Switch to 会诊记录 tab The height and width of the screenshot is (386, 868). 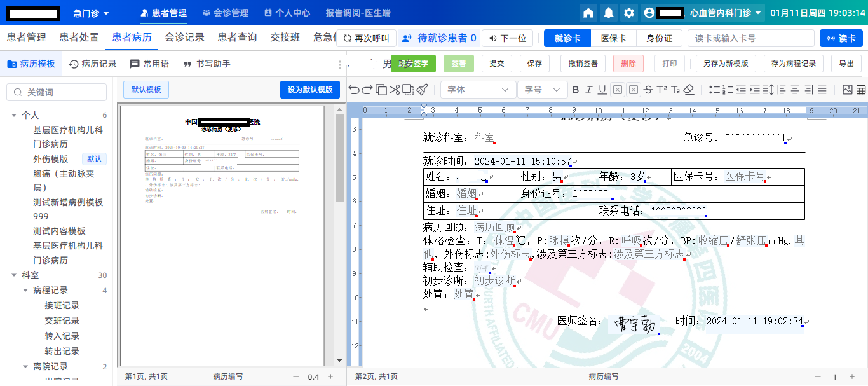pos(184,38)
